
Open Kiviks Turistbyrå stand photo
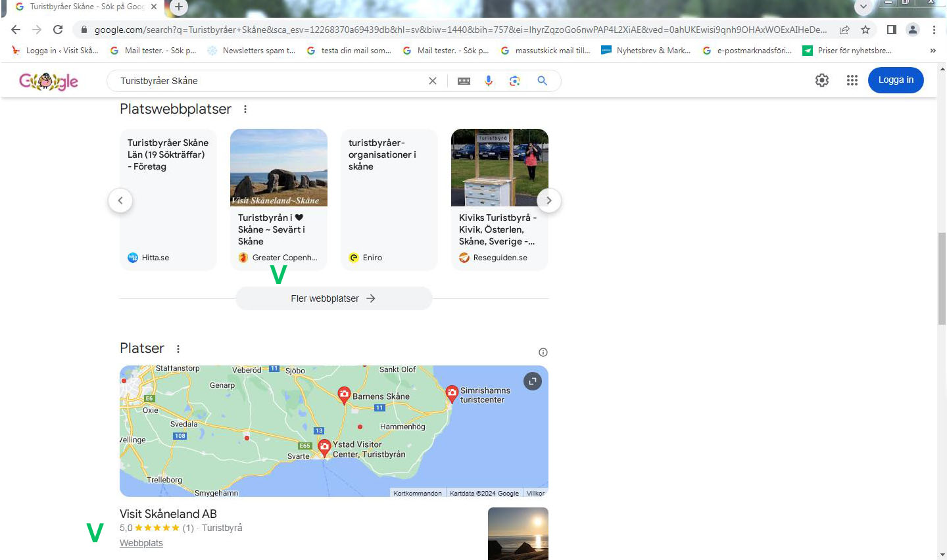pyautogui.click(x=500, y=168)
